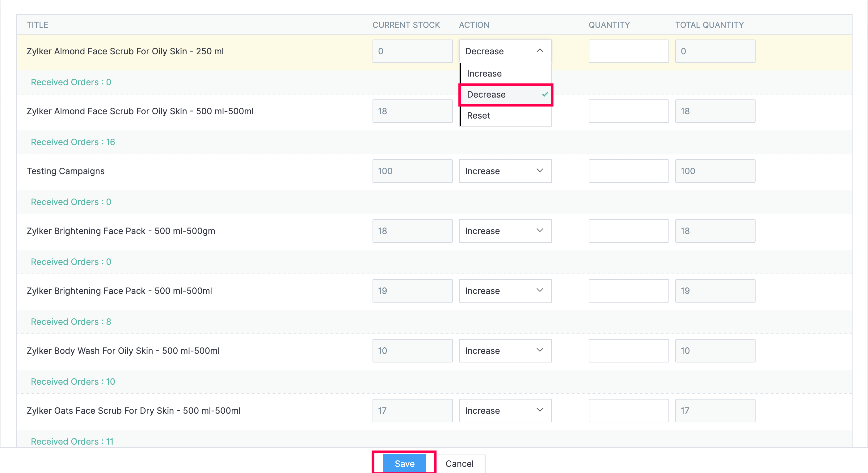Click the Cancel button
This screenshot has width=868, height=473.
pyautogui.click(x=459, y=463)
